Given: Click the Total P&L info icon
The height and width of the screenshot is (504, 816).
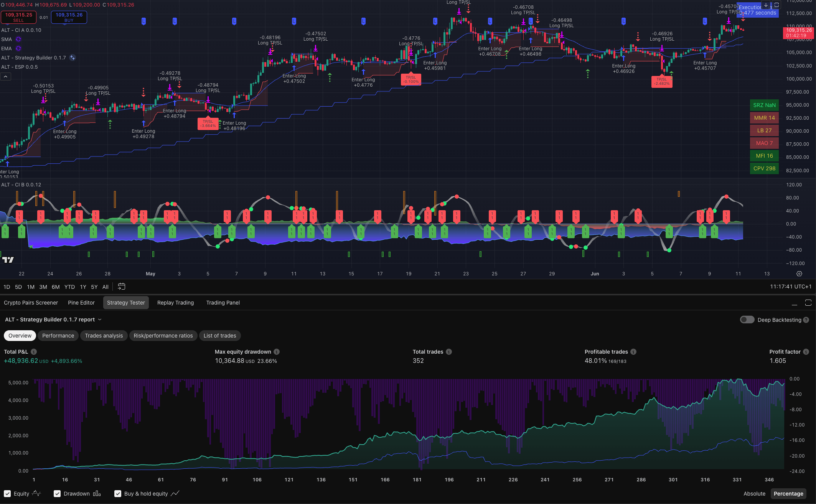Looking at the screenshot, I should click(x=34, y=352).
